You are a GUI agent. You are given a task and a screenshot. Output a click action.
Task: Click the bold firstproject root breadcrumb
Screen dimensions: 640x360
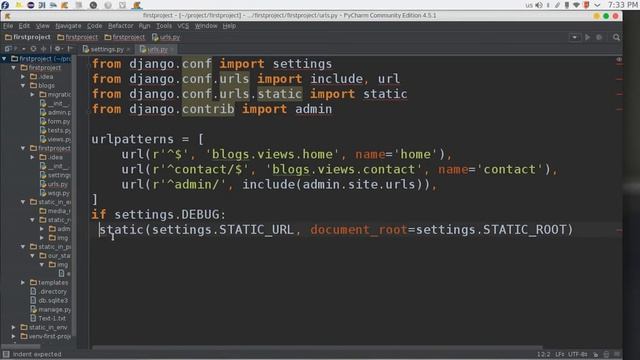[x=28, y=37]
